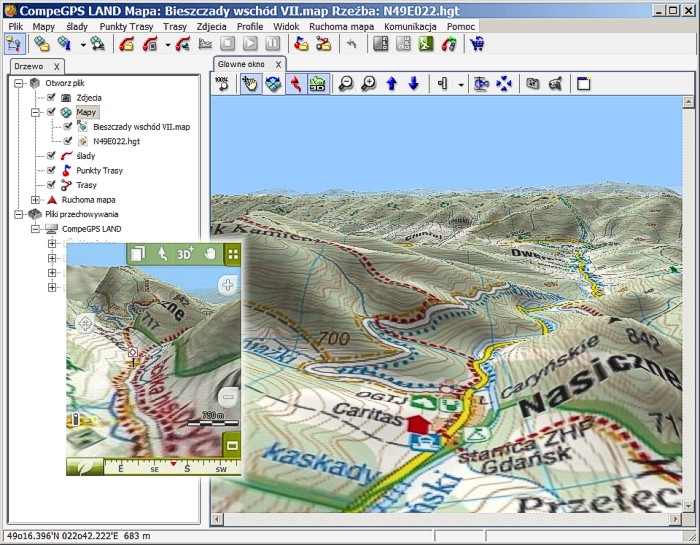The image size is (700, 545).
Task: Open dropdown arrow next to map index icon
Action: click(83, 45)
